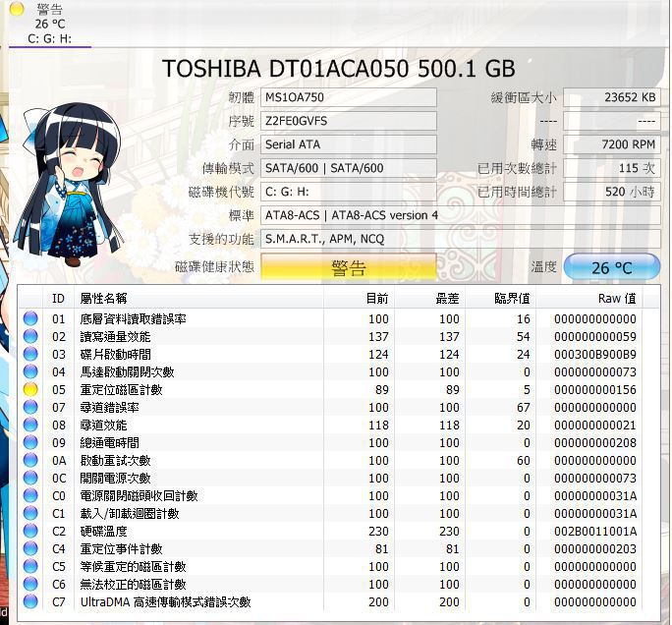Click the blue status icon for attribute 01
Screen dimensions: 672x625
(30, 318)
